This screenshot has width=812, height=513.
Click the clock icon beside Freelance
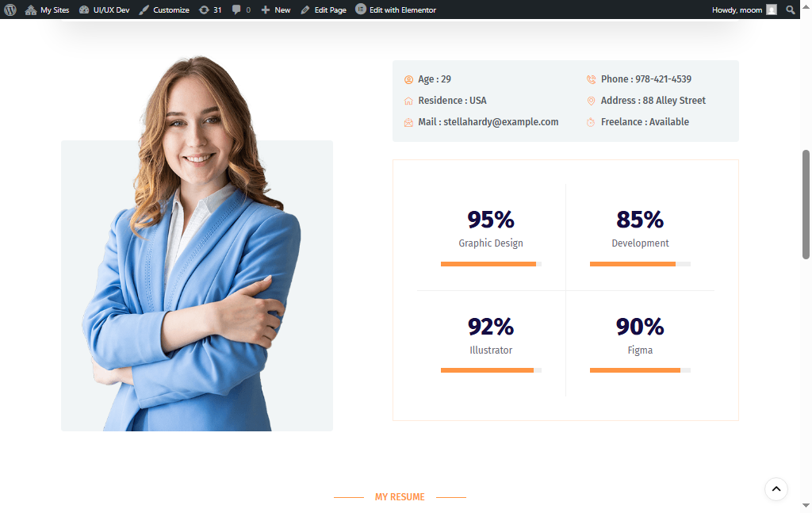pos(591,122)
